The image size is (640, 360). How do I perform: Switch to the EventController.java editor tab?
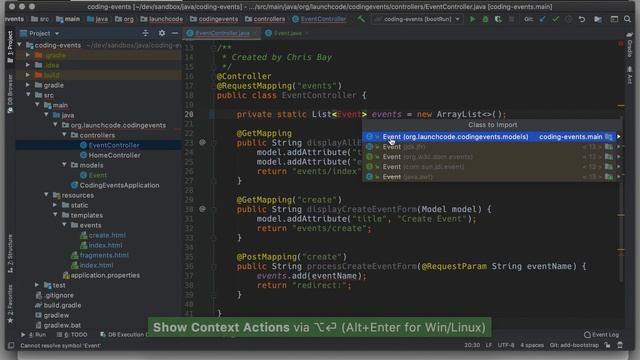(222, 33)
